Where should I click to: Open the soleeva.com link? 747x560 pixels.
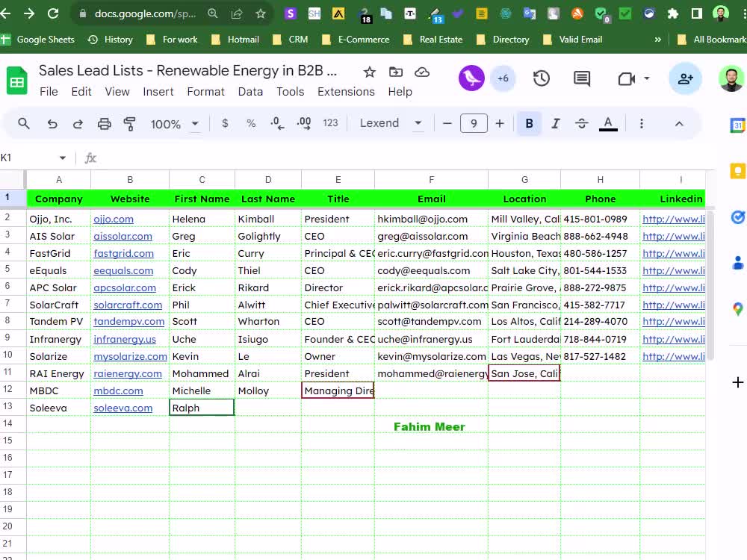click(x=123, y=408)
